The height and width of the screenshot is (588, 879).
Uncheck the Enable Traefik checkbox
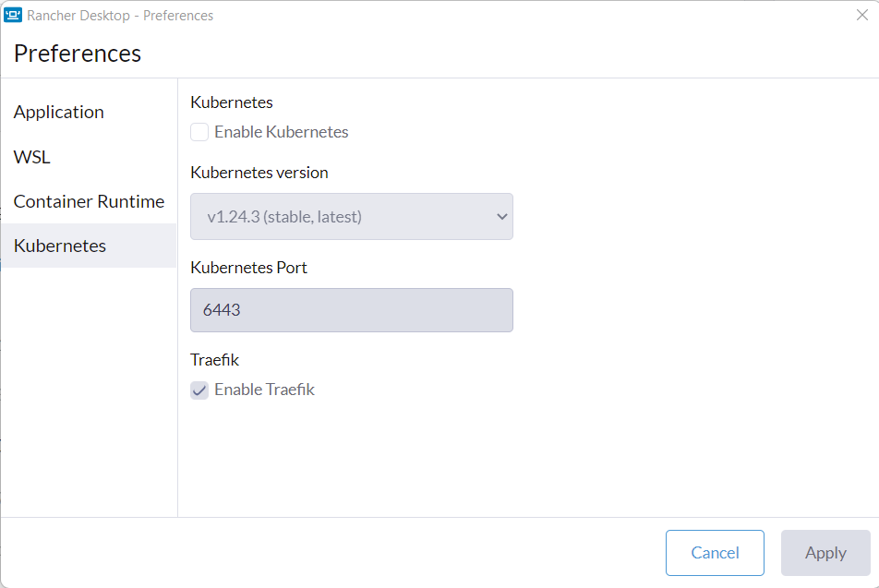click(x=199, y=390)
